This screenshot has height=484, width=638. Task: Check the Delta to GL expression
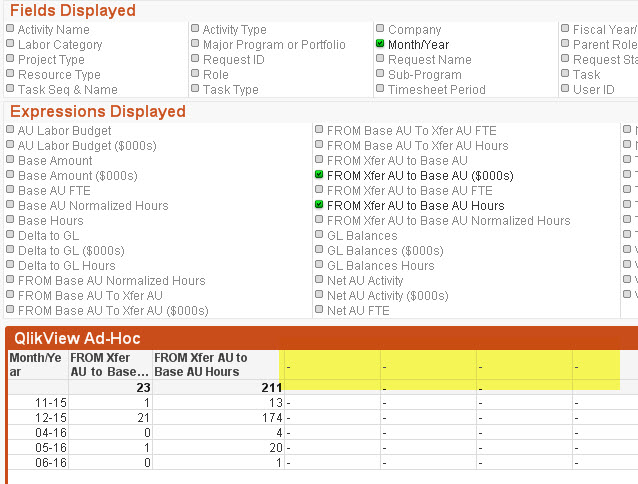click(x=10, y=235)
